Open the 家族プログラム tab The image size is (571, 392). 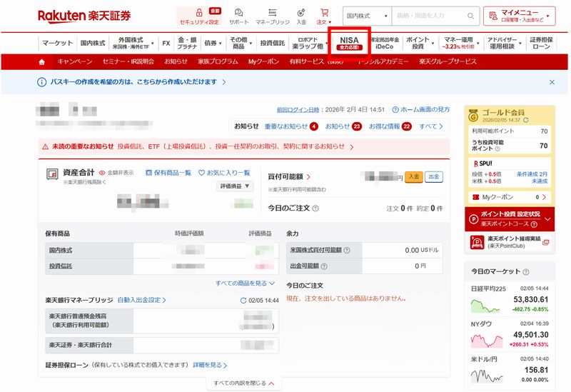tap(218, 61)
